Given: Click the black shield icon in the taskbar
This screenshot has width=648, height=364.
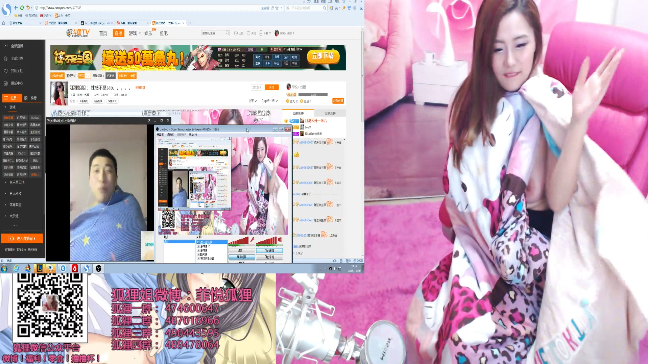Looking at the screenshot, I should [98, 268].
